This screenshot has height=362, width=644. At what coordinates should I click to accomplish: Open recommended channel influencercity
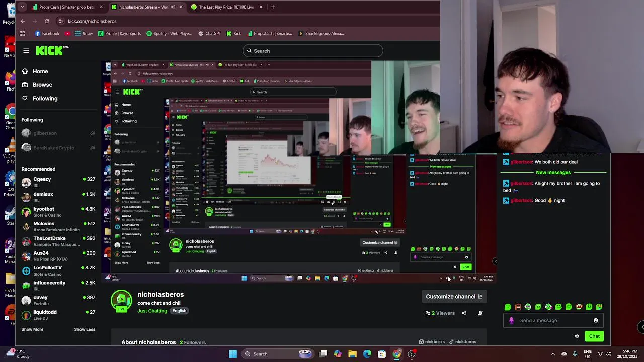pyautogui.click(x=58, y=286)
